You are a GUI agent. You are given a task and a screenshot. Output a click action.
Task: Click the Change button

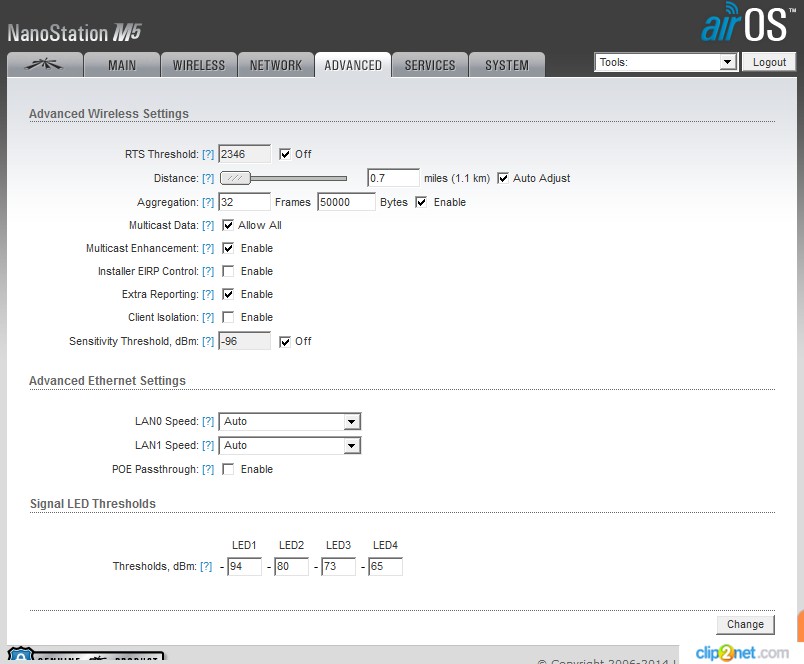coord(746,625)
